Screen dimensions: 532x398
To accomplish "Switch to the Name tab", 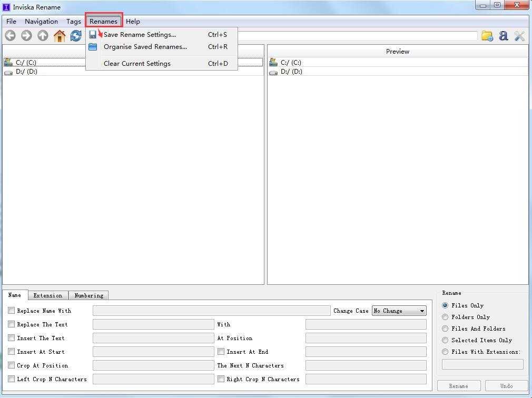I will (x=15, y=295).
